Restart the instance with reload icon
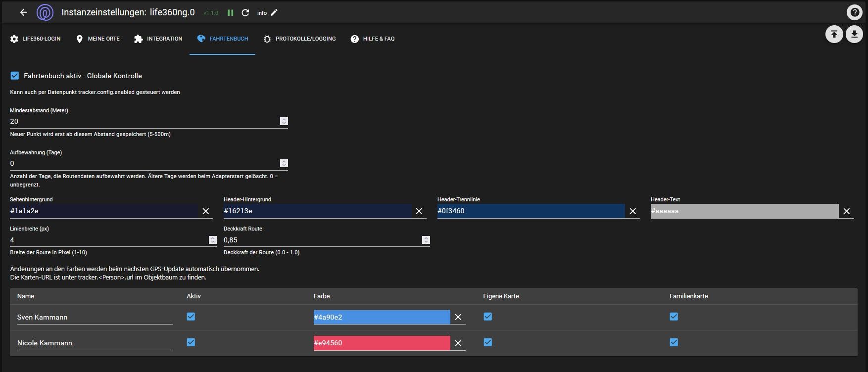 [x=245, y=13]
